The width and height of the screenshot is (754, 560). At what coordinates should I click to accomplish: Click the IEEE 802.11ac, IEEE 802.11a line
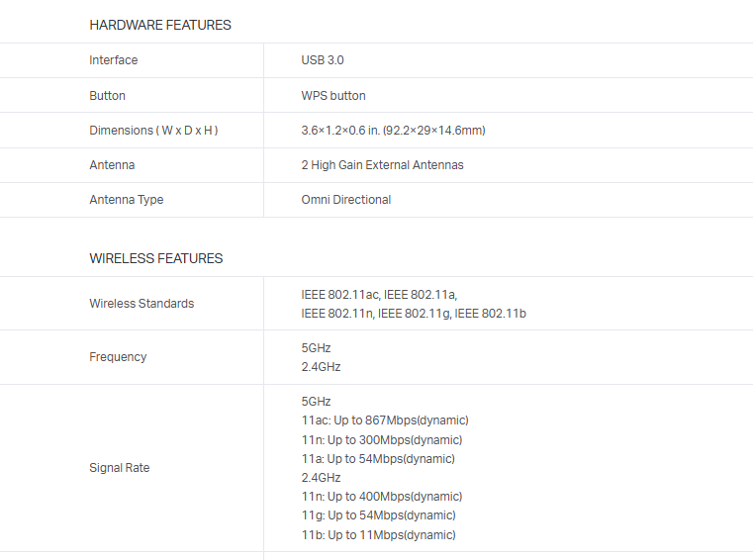click(x=379, y=294)
